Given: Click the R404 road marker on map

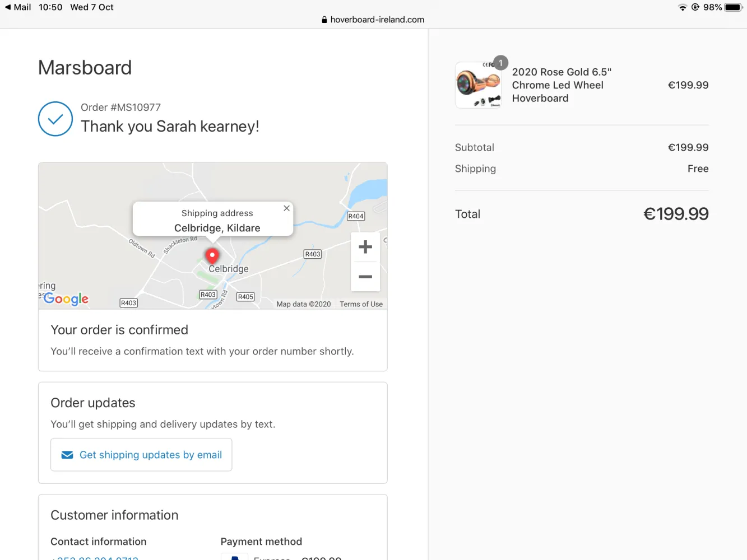Looking at the screenshot, I should click(x=356, y=216).
